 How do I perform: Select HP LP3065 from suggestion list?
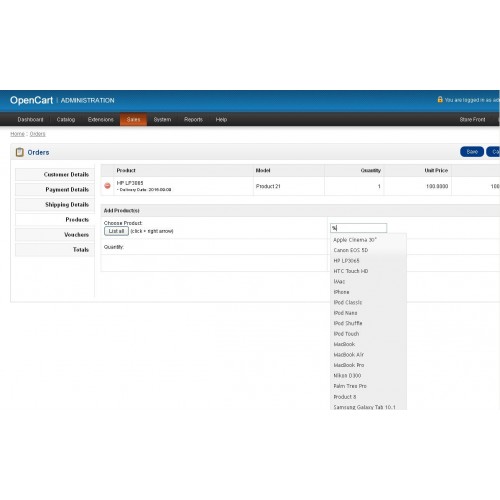368,261
